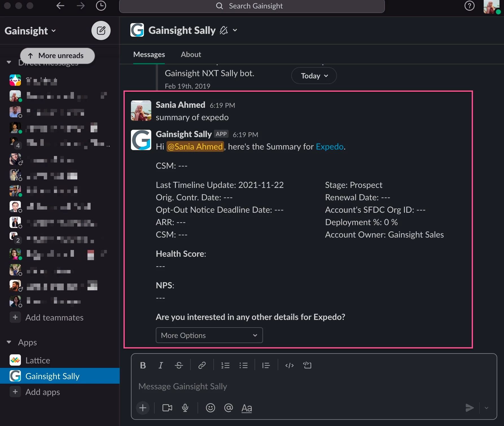Toggle the Aa formatting toolbar
Image resolution: width=504 pixels, height=426 pixels.
tap(247, 408)
